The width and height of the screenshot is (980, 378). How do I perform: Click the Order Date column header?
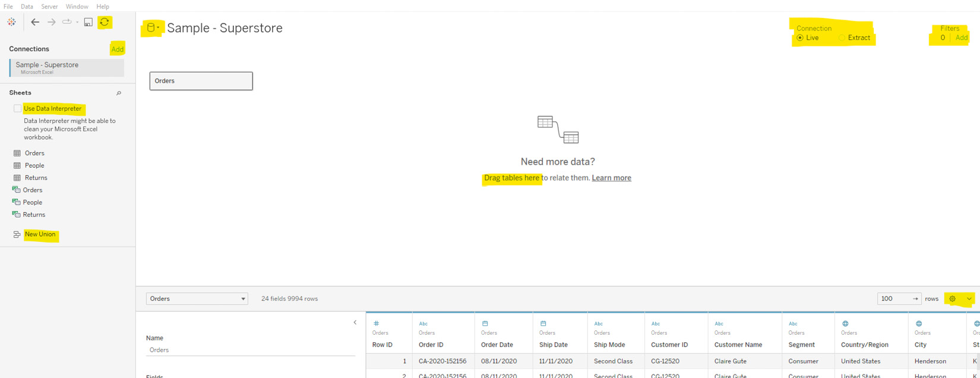(497, 345)
